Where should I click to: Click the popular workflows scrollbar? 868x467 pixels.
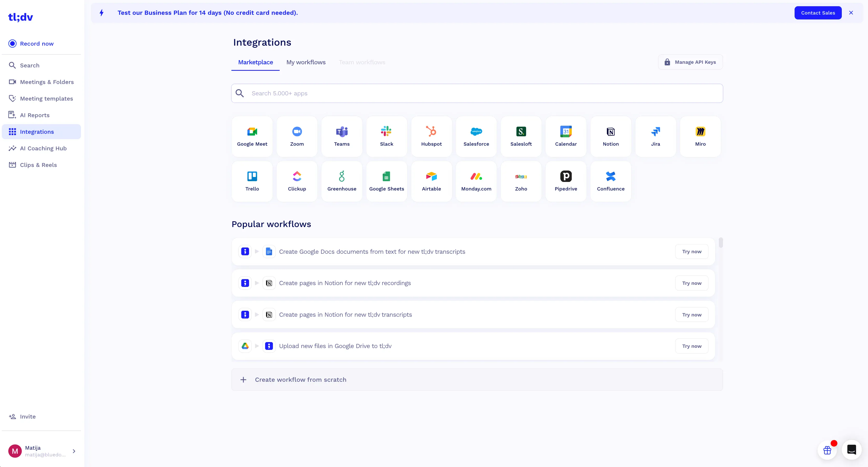(720, 242)
